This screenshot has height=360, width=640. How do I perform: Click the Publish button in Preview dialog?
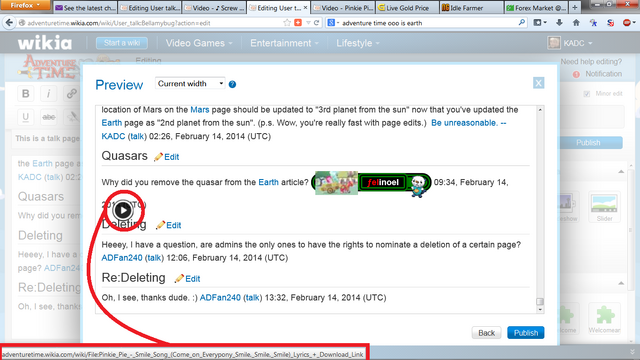525,333
